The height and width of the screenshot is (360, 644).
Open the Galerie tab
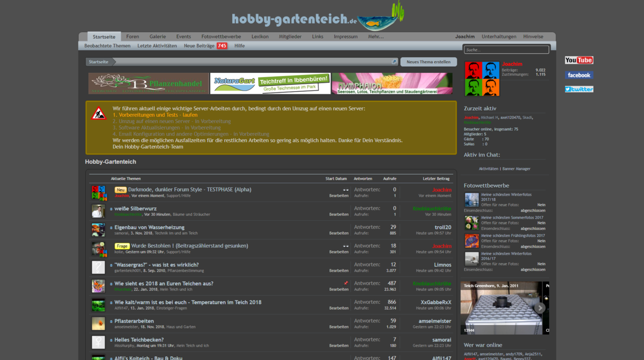coord(158,36)
